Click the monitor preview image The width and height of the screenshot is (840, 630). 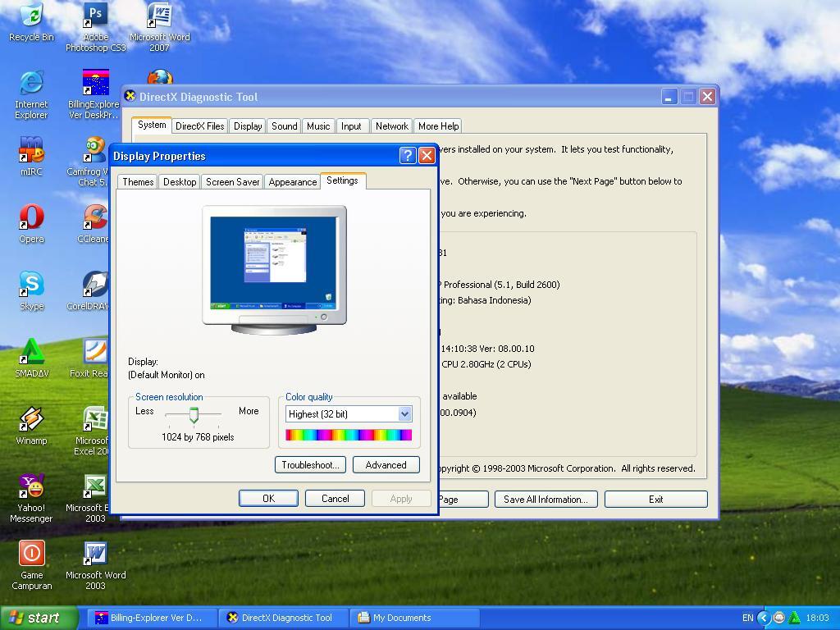[274, 269]
